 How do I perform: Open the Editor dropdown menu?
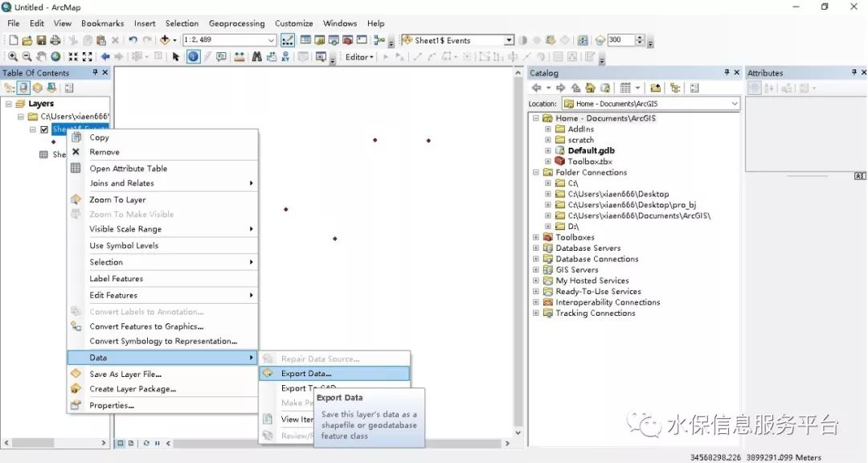359,56
